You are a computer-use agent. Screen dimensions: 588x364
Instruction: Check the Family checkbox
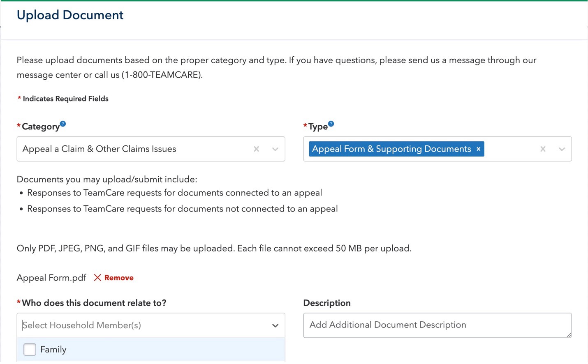click(x=30, y=349)
